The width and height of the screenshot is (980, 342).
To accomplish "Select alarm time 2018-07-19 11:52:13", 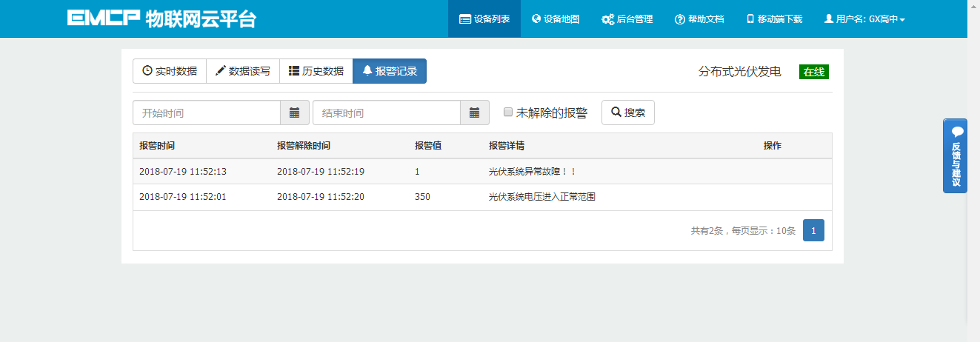I will pos(183,172).
